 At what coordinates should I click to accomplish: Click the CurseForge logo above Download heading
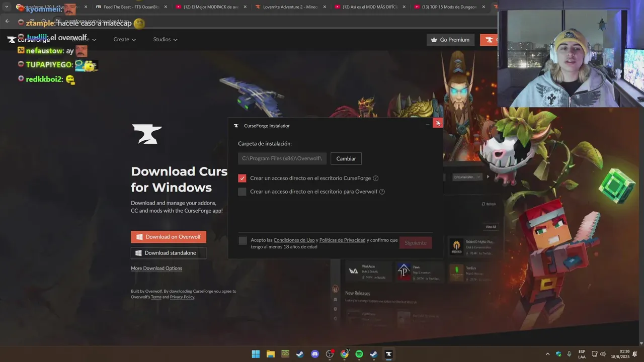pos(146,134)
